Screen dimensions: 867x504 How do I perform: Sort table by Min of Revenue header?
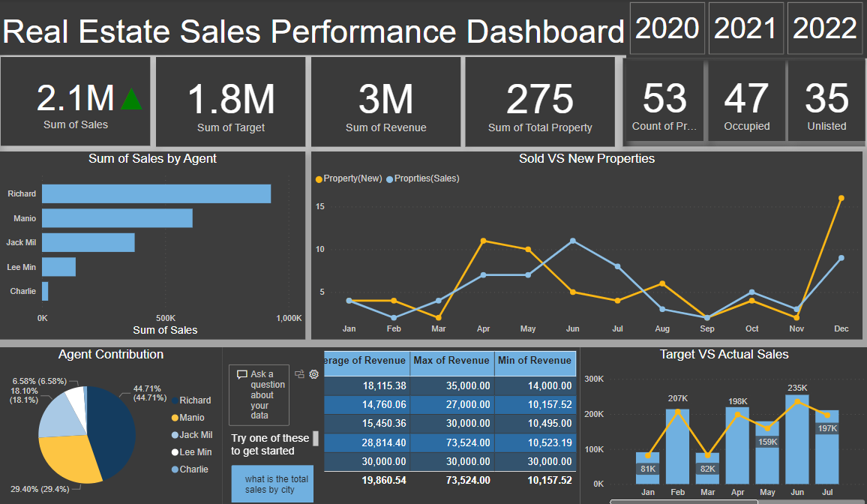[535, 361]
